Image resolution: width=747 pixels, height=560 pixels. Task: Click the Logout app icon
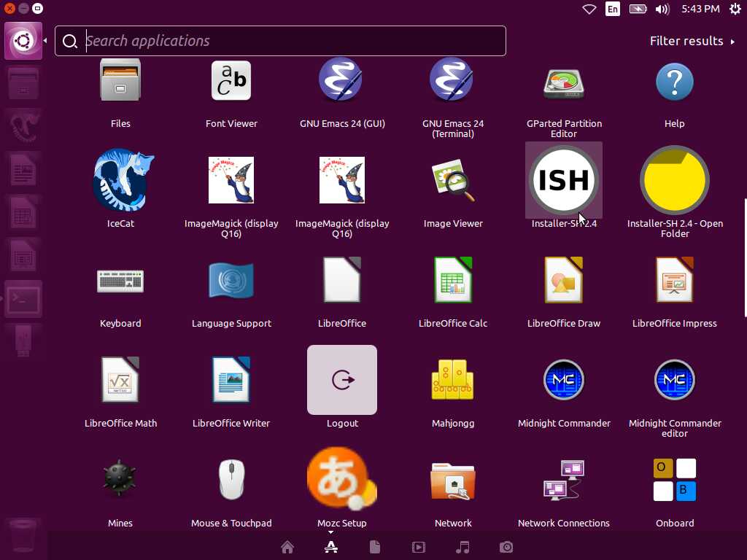pyautogui.click(x=342, y=380)
